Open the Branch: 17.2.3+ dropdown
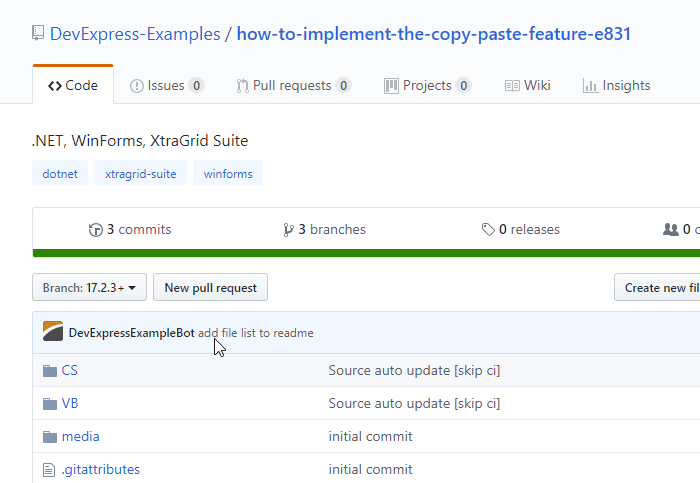Viewport: 700px width, 483px height. [x=90, y=288]
